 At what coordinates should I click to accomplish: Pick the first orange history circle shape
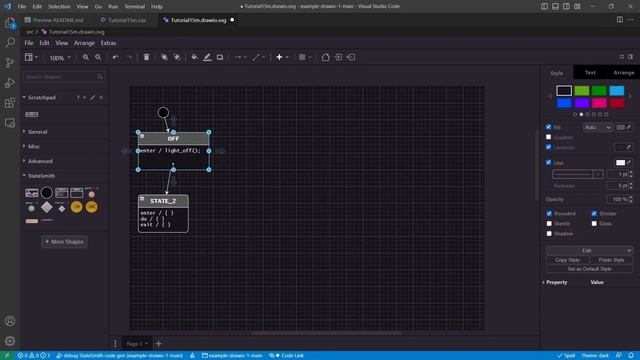point(76,207)
